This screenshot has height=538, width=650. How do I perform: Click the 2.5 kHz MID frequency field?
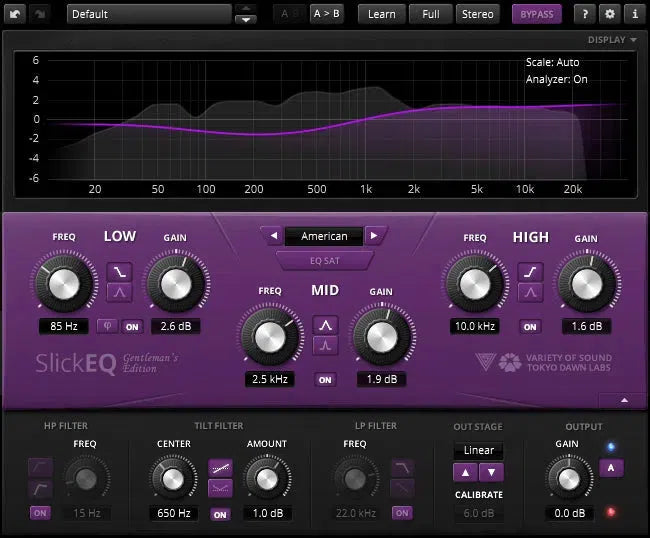[x=270, y=380]
